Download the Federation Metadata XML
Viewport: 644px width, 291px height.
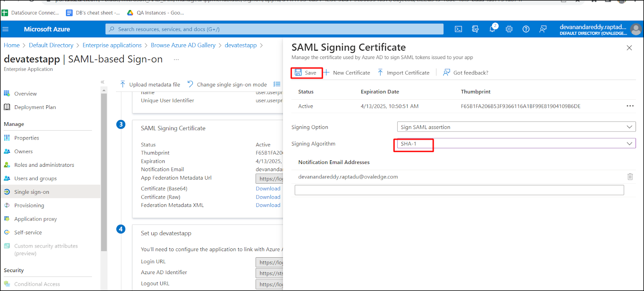point(268,205)
